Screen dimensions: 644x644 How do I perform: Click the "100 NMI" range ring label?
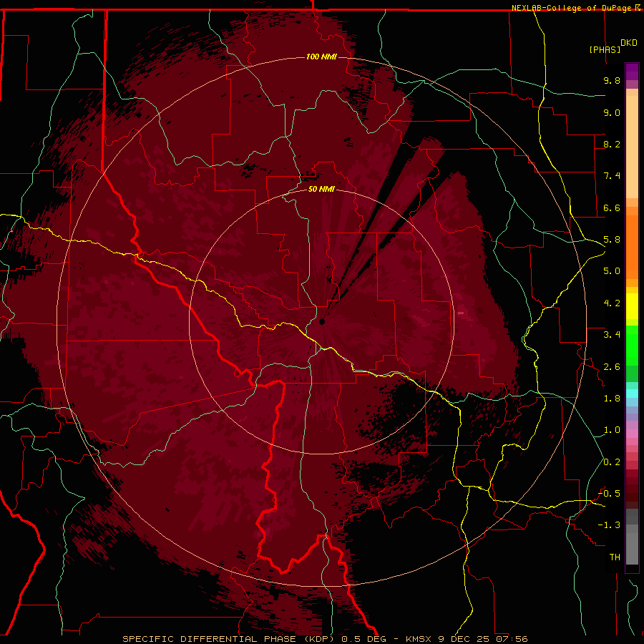[321, 57]
